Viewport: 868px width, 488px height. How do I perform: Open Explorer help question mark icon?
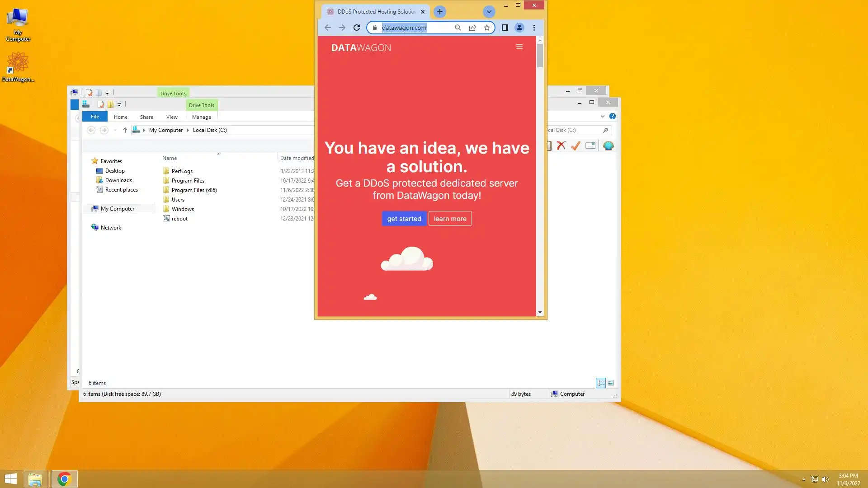coord(613,116)
